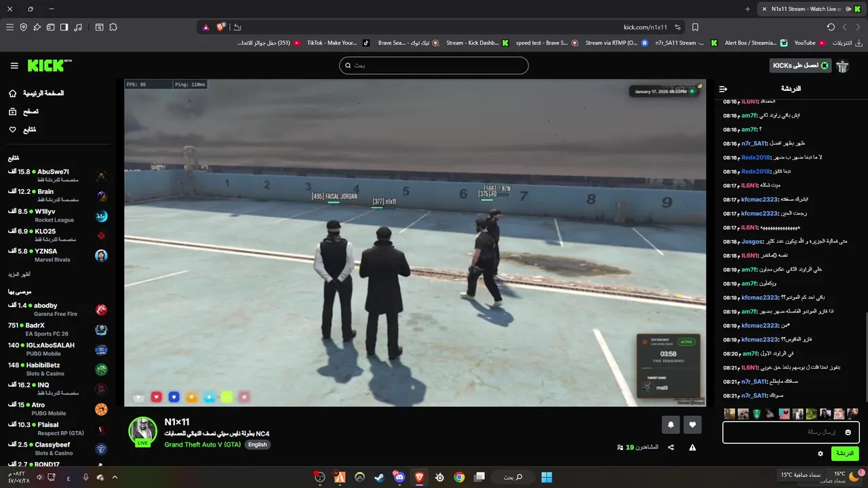Open KLO25 channel in sidebar

click(58, 235)
